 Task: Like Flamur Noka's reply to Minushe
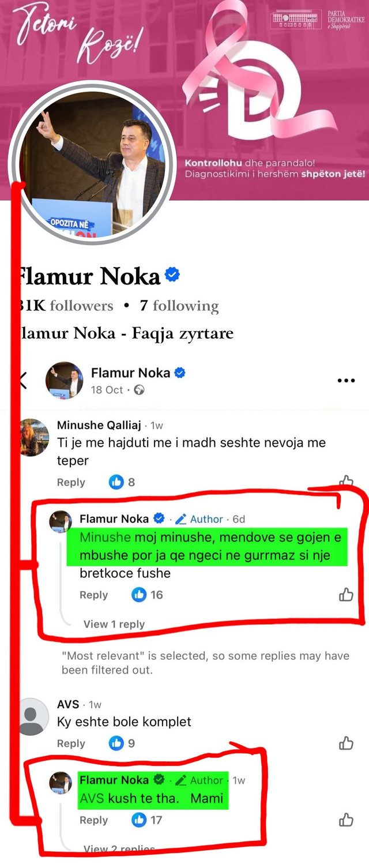346,595
